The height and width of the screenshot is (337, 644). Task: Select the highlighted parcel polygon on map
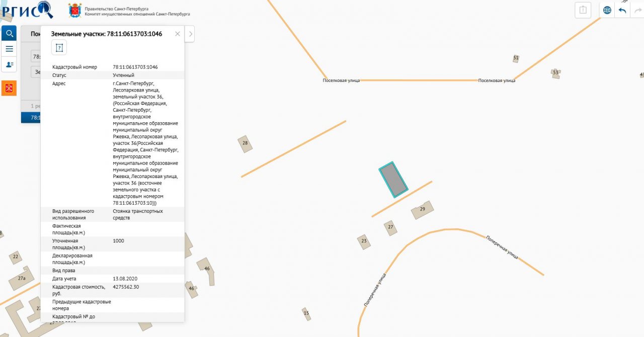click(393, 180)
